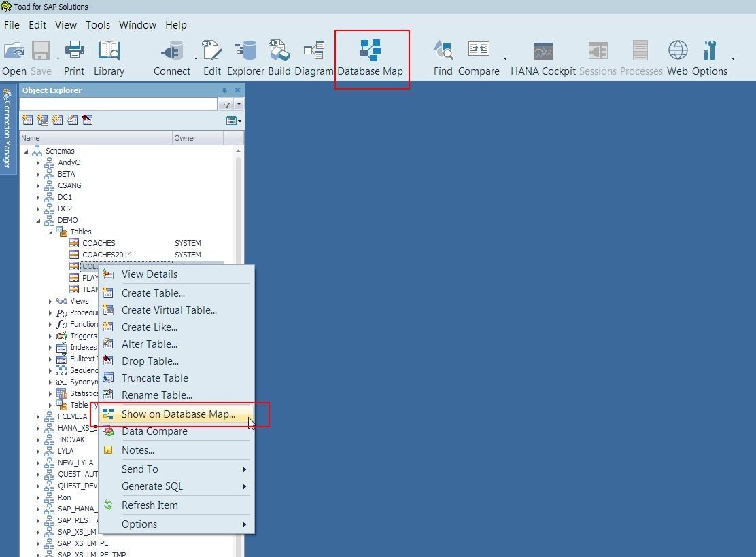This screenshot has width=756, height=557.
Task: Close the Object Explorer panel
Action: tap(237, 90)
